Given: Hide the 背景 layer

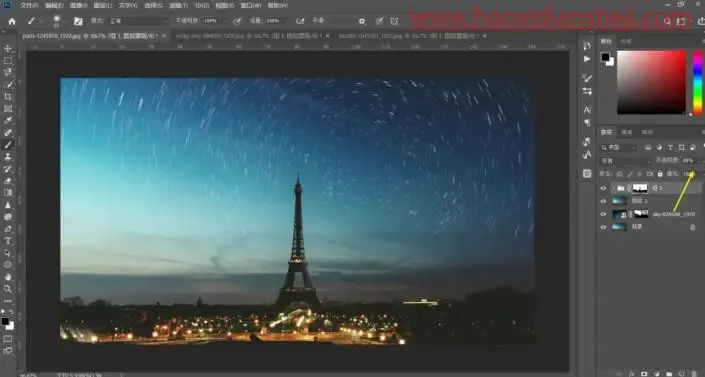Looking at the screenshot, I should tap(603, 227).
